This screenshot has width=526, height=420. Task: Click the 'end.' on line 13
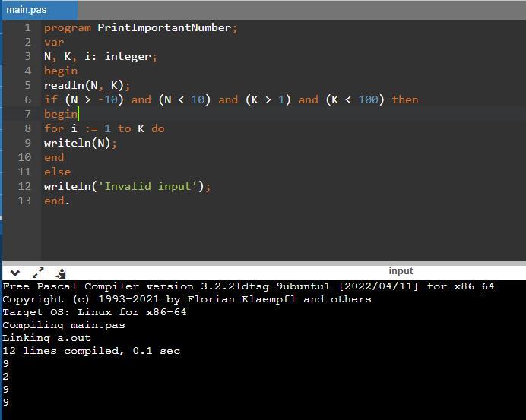(57, 201)
